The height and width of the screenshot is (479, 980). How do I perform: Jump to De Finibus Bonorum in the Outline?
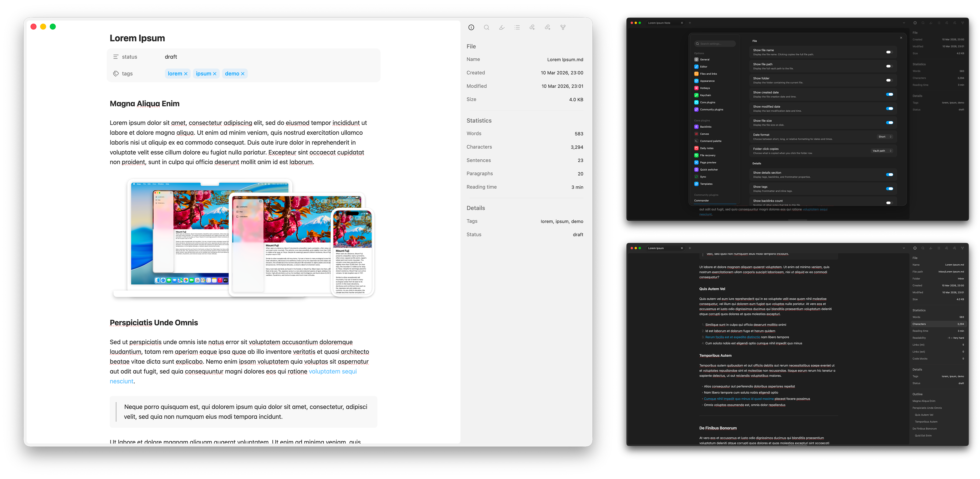tap(924, 428)
